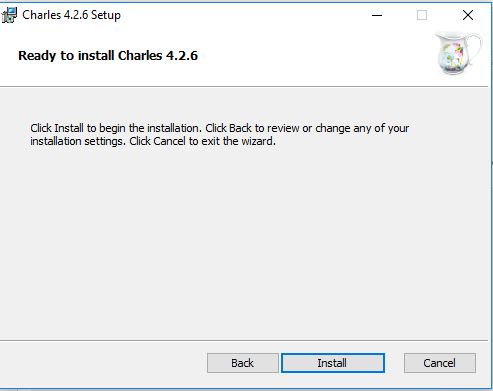The image size is (493, 391).
Task: Click the footer area left of Back button
Action: [103, 363]
